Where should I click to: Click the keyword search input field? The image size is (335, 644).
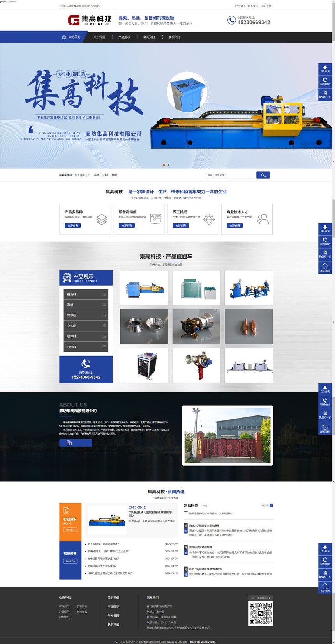click(x=230, y=175)
